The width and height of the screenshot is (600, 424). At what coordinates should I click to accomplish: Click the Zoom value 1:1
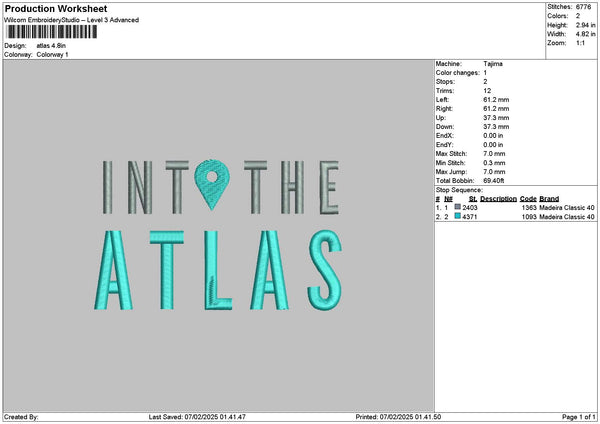tap(580, 43)
